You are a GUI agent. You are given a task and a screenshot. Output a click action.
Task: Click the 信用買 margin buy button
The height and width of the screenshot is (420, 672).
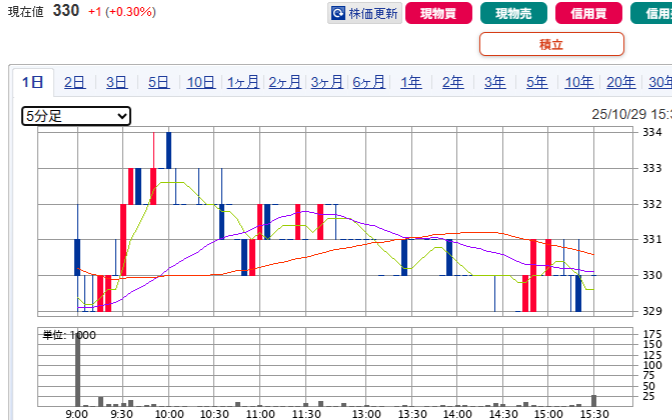[588, 14]
